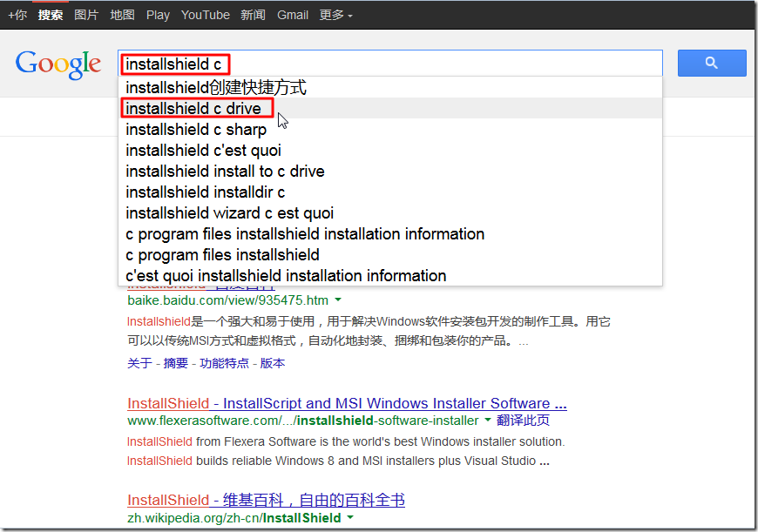Click the zh.wikipedia.org/zh-cn/InstallShield URL text
Screen dimensions: 758x532
234,518
